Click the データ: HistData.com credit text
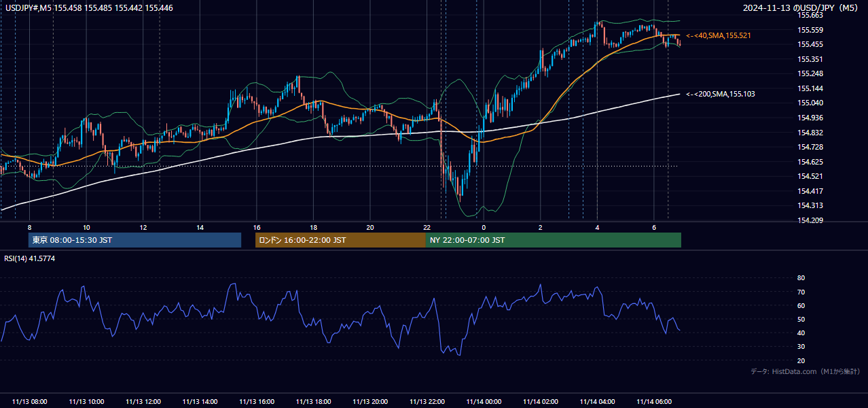Screen dimensions: 868x408 pyautogui.click(x=806, y=371)
